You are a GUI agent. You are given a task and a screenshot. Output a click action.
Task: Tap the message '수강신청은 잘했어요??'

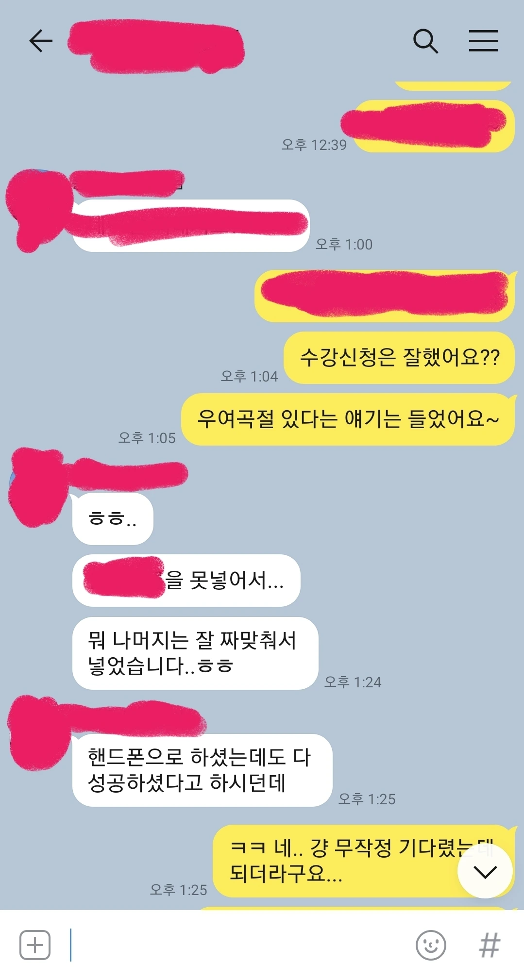tap(399, 358)
